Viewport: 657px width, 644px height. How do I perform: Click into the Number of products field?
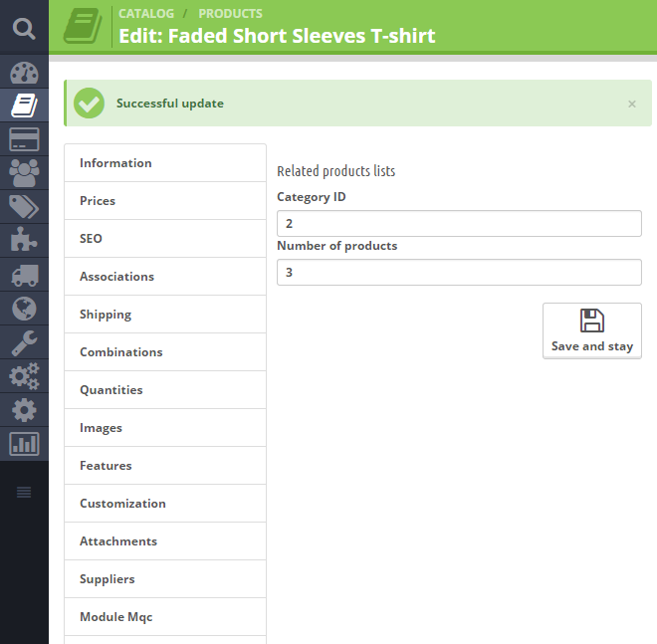pyautogui.click(x=459, y=273)
